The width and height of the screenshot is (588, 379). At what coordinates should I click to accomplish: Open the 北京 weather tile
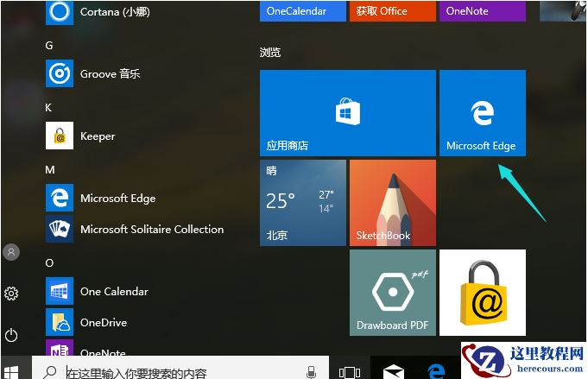point(302,203)
